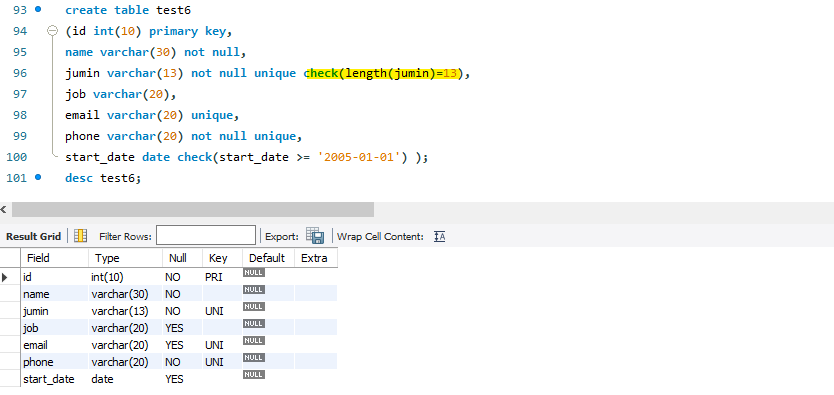Click line number 97 in the gutter

pos(20,94)
